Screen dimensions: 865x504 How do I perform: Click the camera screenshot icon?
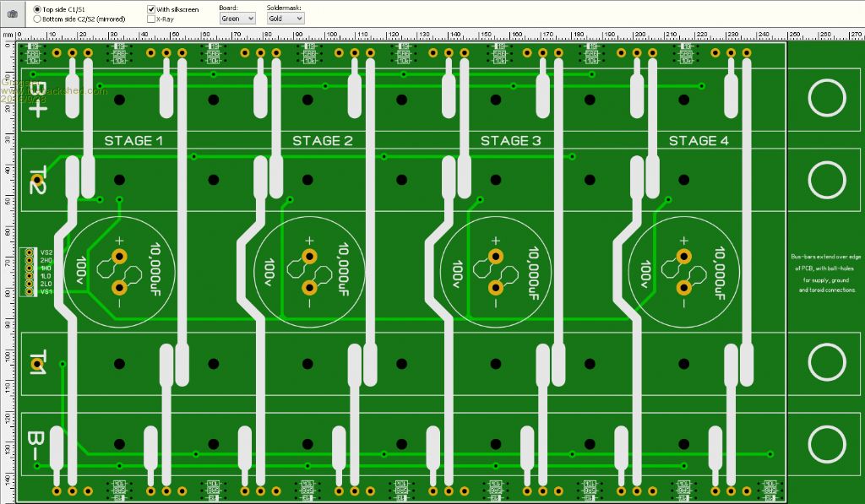12,14
